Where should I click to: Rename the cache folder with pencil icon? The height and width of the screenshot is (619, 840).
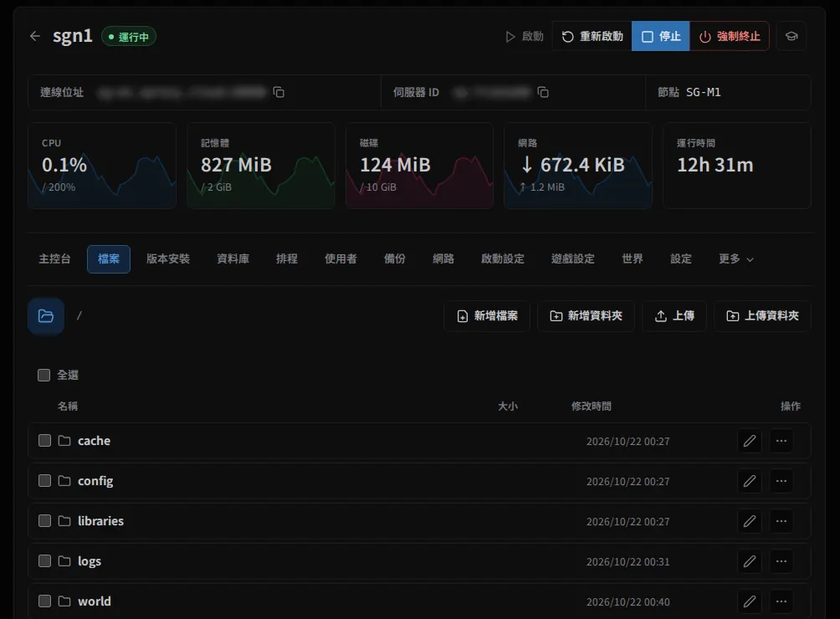click(x=750, y=441)
